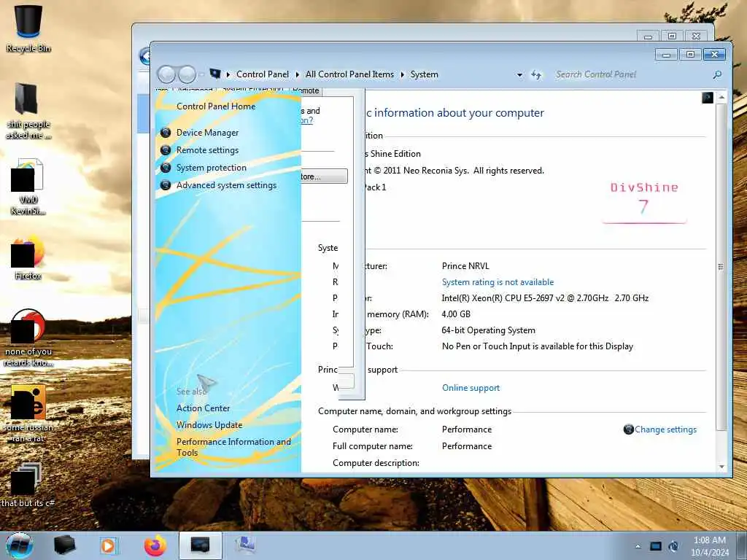The image size is (747, 560).
Task: Click the Forward navigation button
Action: tap(187, 74)
